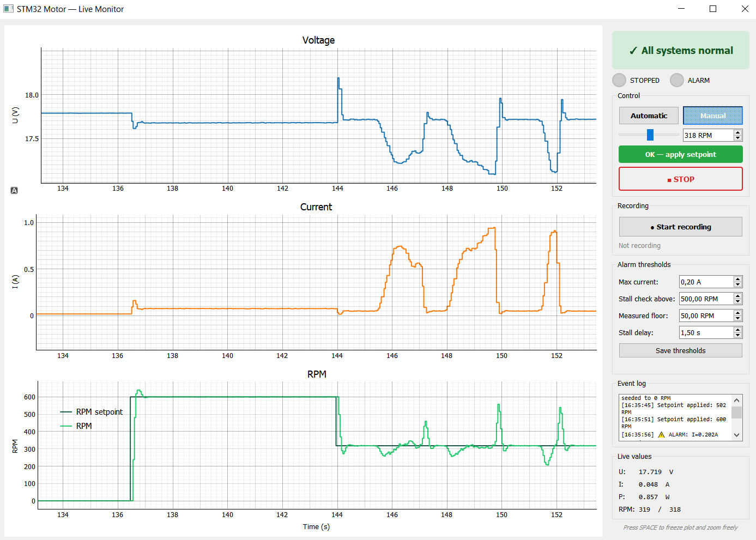
Task: Switch to Manual control mode
Action: [713, 116]
